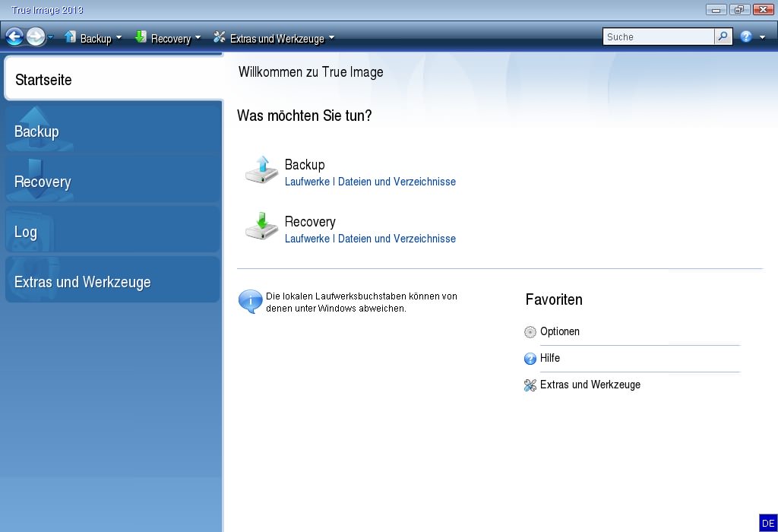Open Hilfe from Favoriten
Screen dimensions: 778x532
[x=550, y=358]
